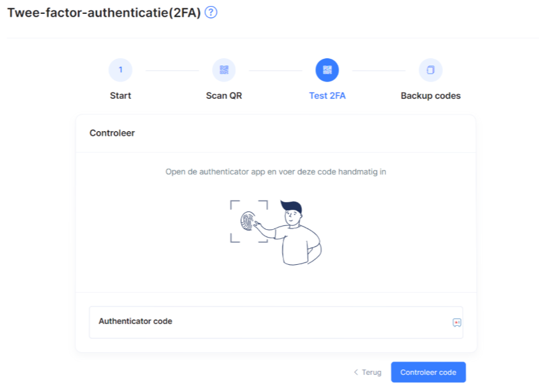Go to the Scan QR step icon

tap(224, 70)
